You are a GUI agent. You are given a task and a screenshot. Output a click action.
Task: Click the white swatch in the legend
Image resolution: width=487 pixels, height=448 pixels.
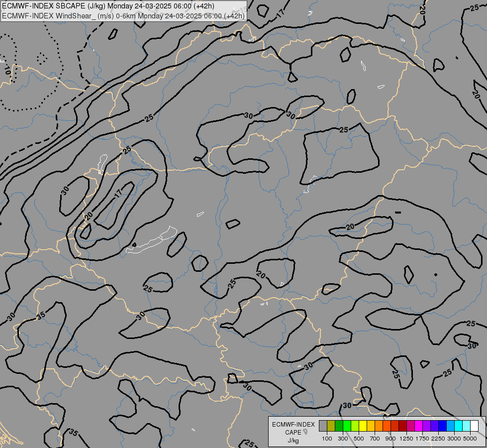click(474, 426)
